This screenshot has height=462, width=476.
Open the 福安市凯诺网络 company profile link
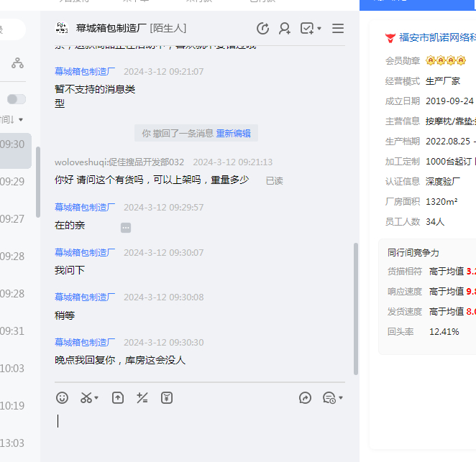tap(436, 37)
